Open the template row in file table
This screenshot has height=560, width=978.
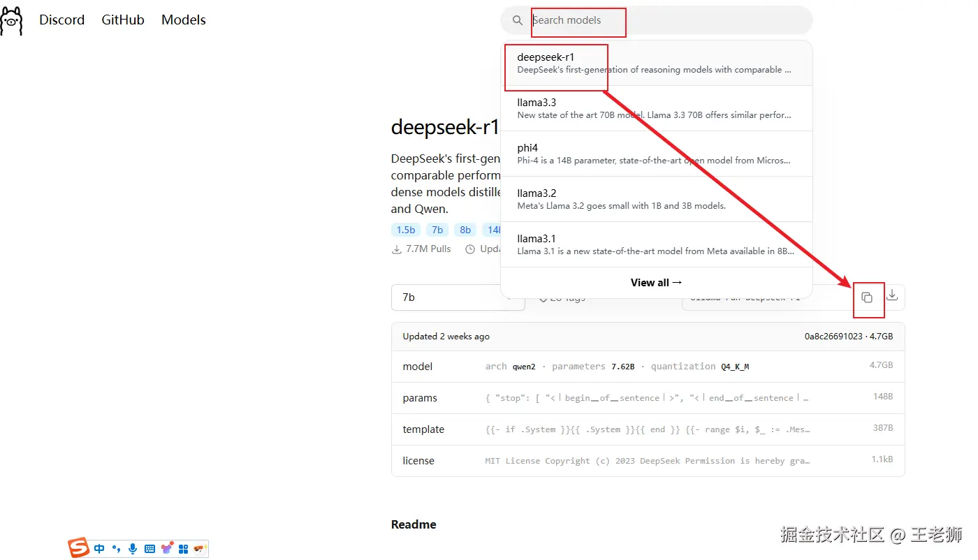pos(648,429)
